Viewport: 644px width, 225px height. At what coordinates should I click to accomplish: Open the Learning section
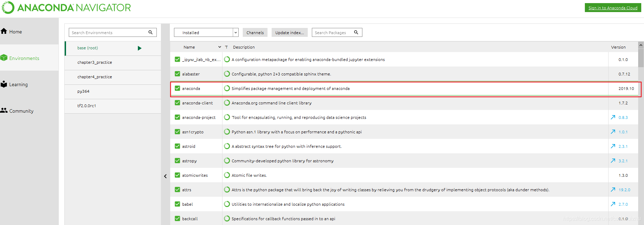click(29, 84)
